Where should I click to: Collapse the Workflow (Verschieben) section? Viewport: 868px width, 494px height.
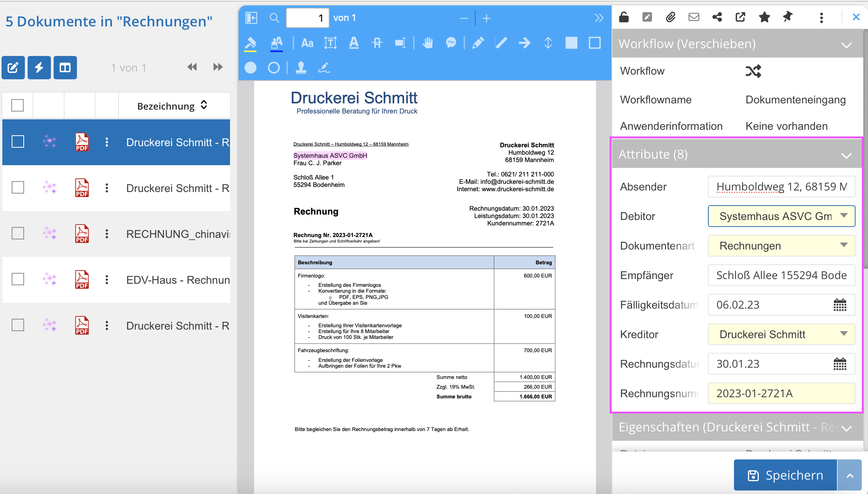click(846, 45)
